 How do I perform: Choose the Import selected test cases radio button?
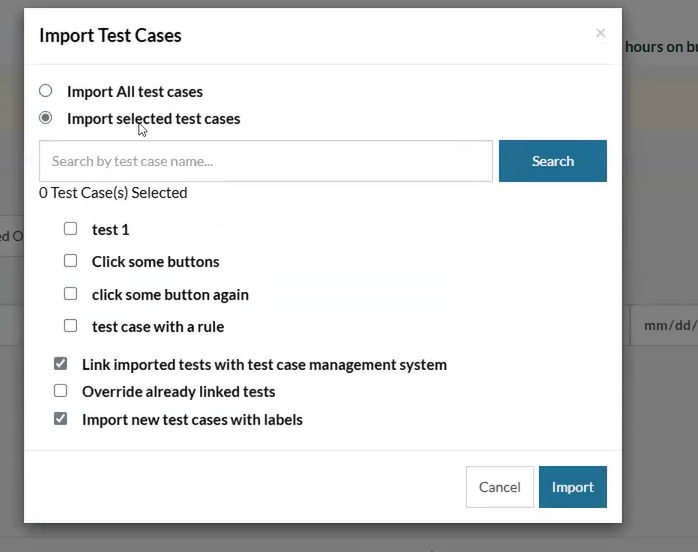click(46, 118)
